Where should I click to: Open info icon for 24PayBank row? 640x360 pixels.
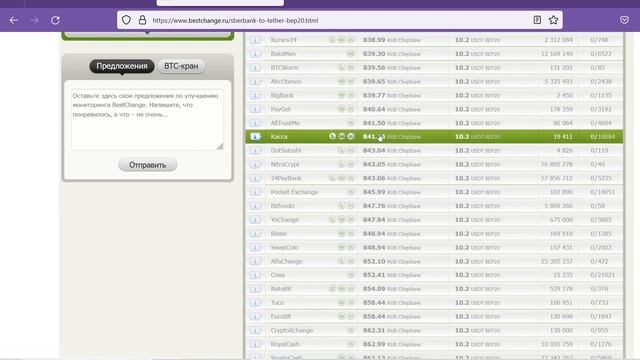point(255,178)
